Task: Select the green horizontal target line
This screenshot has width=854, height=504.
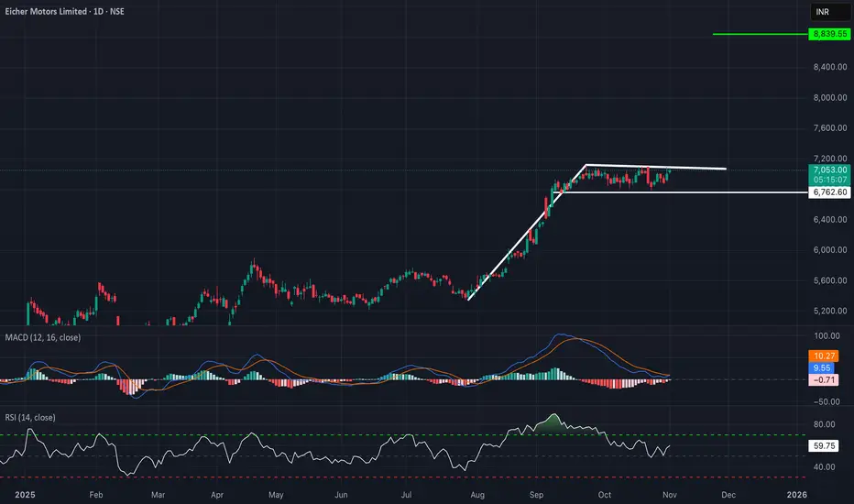Action: [x=761, y=34]
